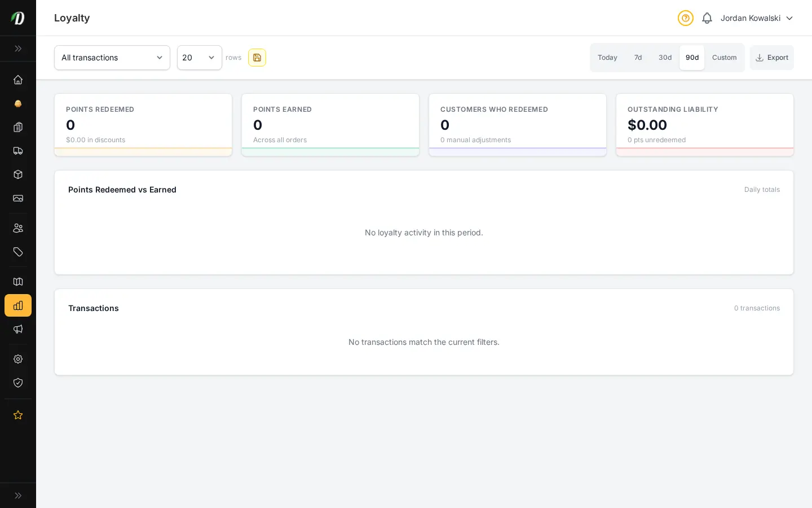Click the 'Points Redeemed vs Earned' heading
This screenshot has height=508, width=812.
(122, 190)
